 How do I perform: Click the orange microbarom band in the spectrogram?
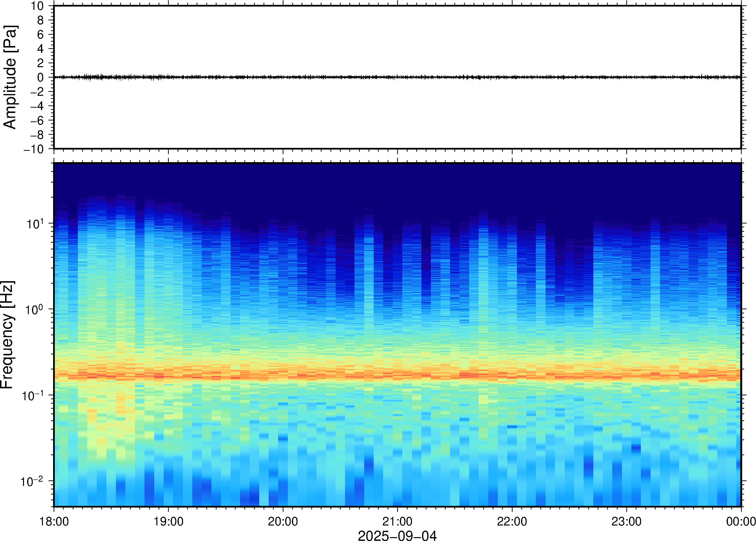click(x=397, y=375)
